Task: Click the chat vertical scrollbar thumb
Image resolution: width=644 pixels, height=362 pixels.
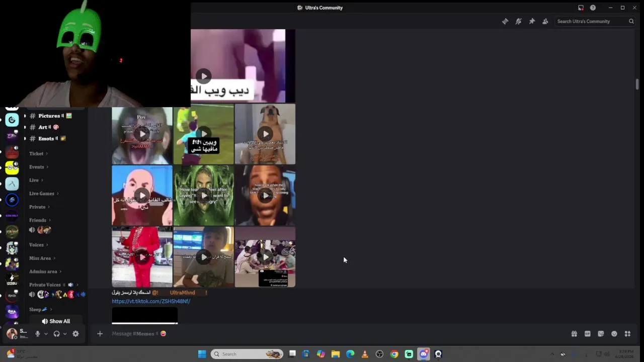Action: pyautogui.click(x=637, y=84)
